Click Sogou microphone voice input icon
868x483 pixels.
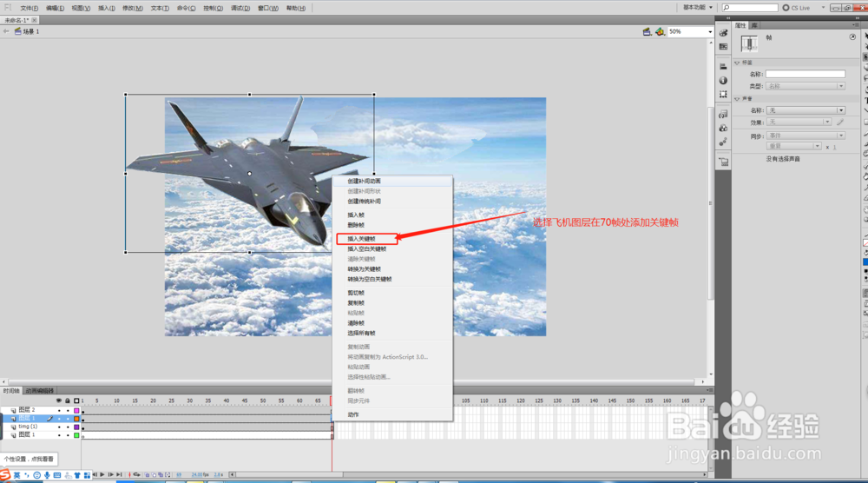point(47,475)
